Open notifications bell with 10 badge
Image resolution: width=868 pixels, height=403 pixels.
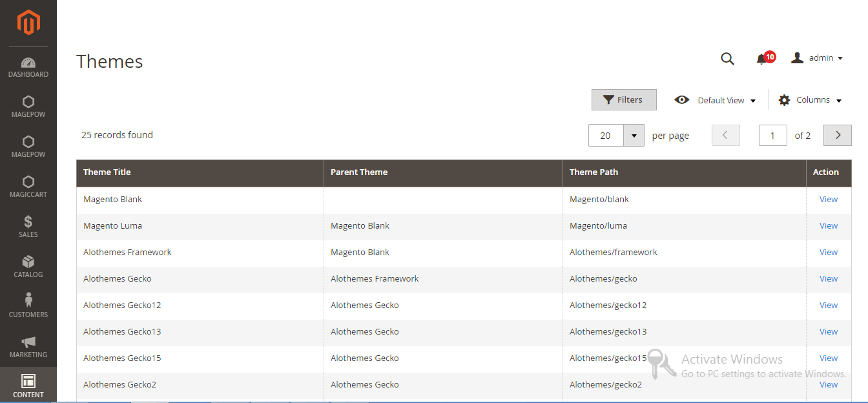[763, 59]
